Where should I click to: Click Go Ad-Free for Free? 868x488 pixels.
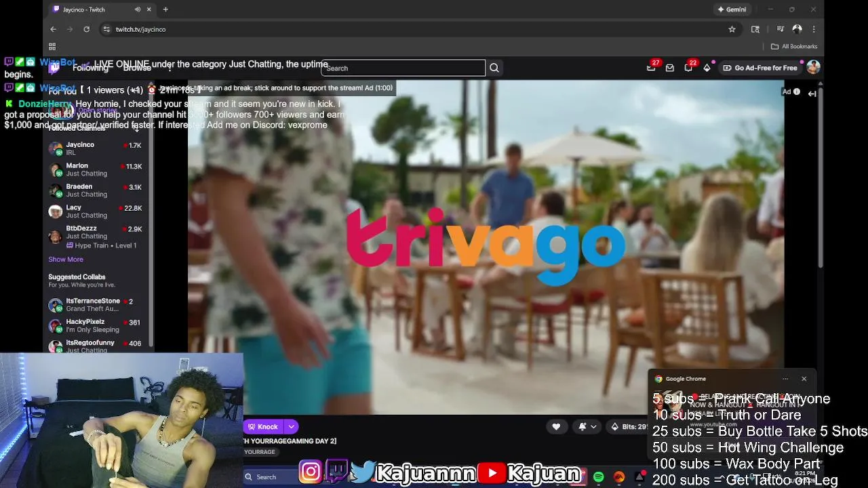[760, 68]
